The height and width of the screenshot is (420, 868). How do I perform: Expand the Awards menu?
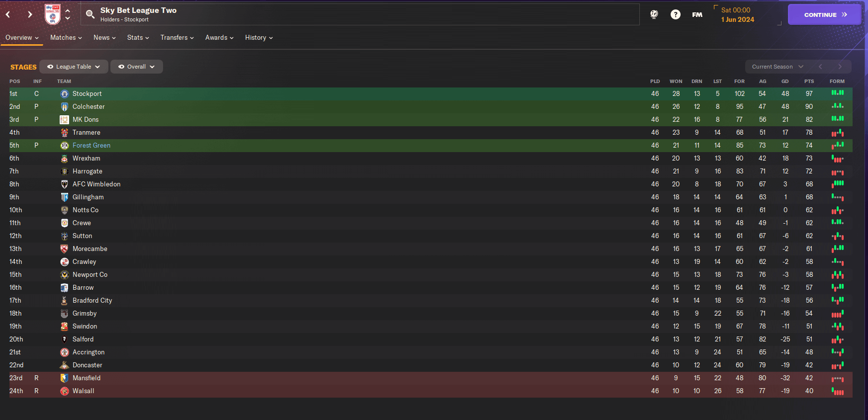(x=219, y=38)
